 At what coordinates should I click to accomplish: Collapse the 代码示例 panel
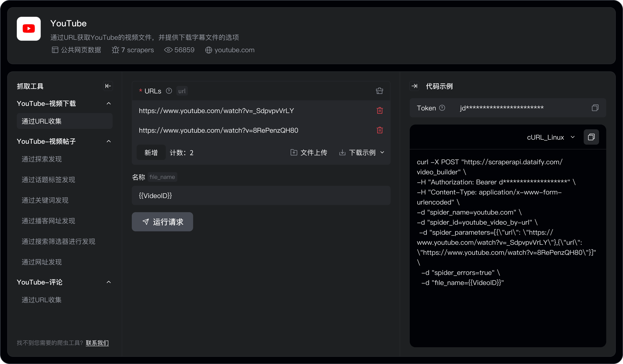coord(414,86)
